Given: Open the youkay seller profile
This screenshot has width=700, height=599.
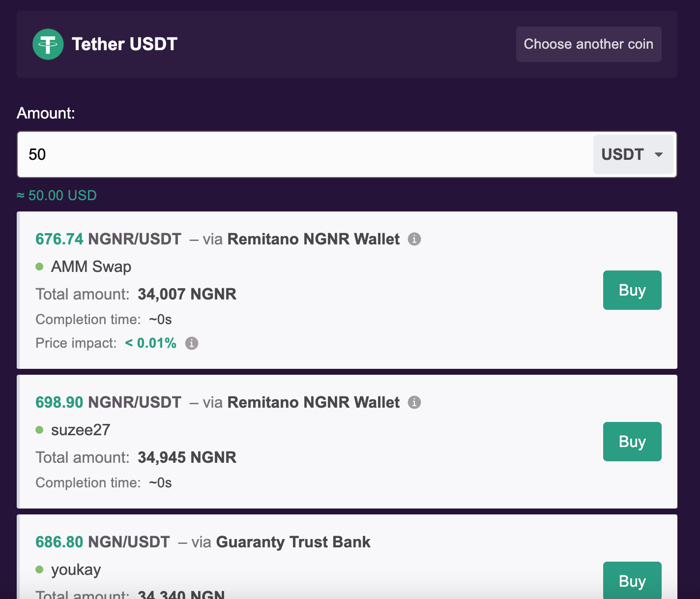Looking at the screenshot, I should [76, 569].
